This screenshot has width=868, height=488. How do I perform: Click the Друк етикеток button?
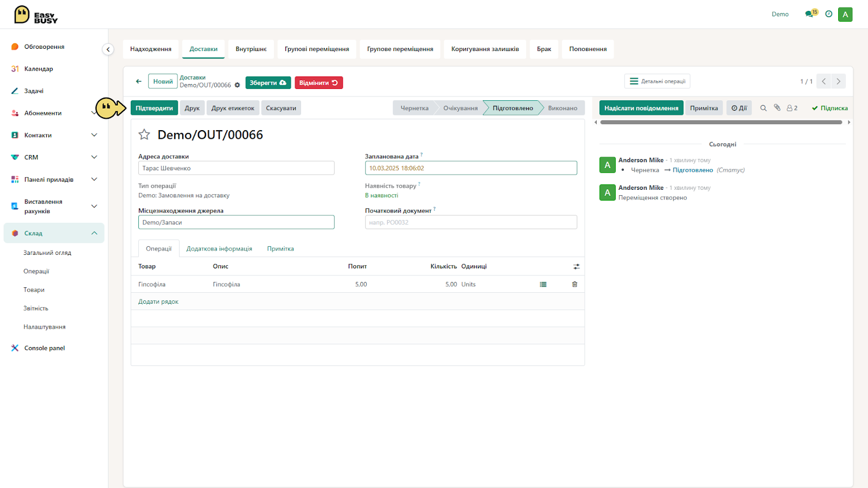tap(233, 108)
